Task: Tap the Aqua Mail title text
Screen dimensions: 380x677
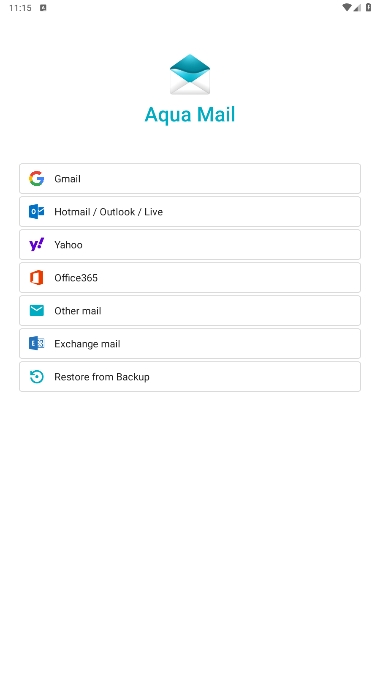Action: [x=190, y=115]
